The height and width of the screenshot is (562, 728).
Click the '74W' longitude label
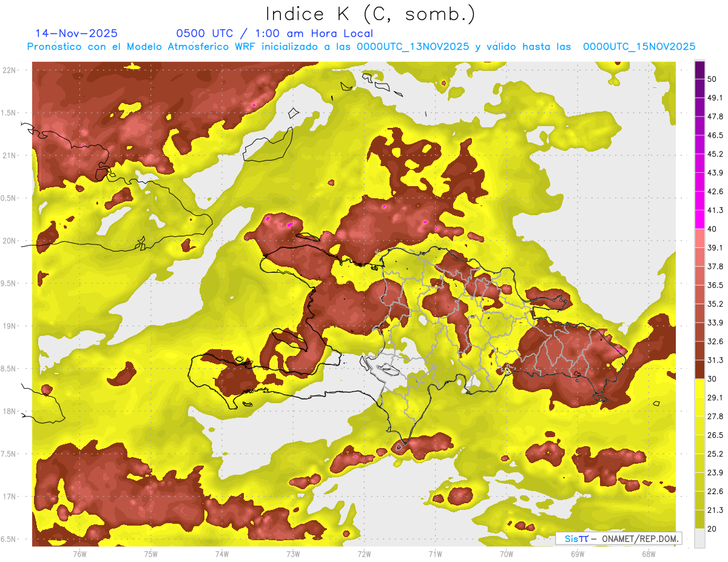click(221, 554)
